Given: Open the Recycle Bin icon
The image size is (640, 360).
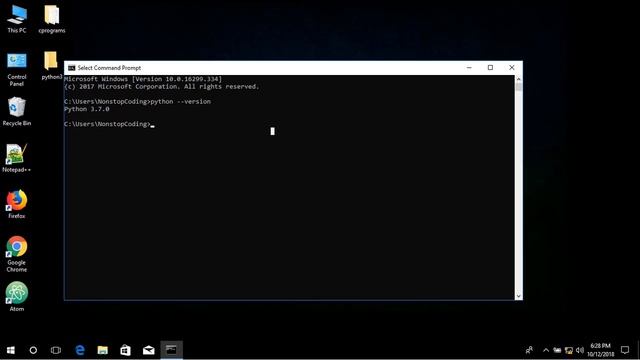Looking at the screenshot, I should (17, 111).
